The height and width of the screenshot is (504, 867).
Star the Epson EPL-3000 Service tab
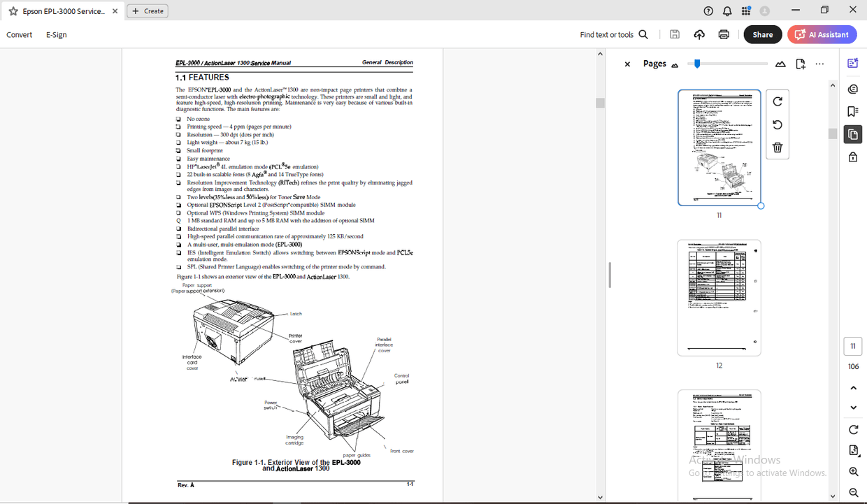[13, 11]
